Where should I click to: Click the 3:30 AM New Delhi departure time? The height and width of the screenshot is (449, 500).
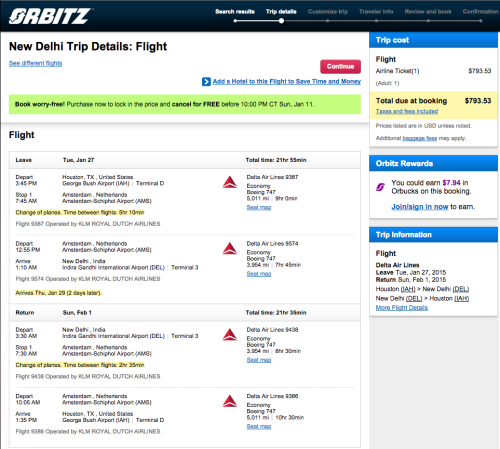click(26, 336)
